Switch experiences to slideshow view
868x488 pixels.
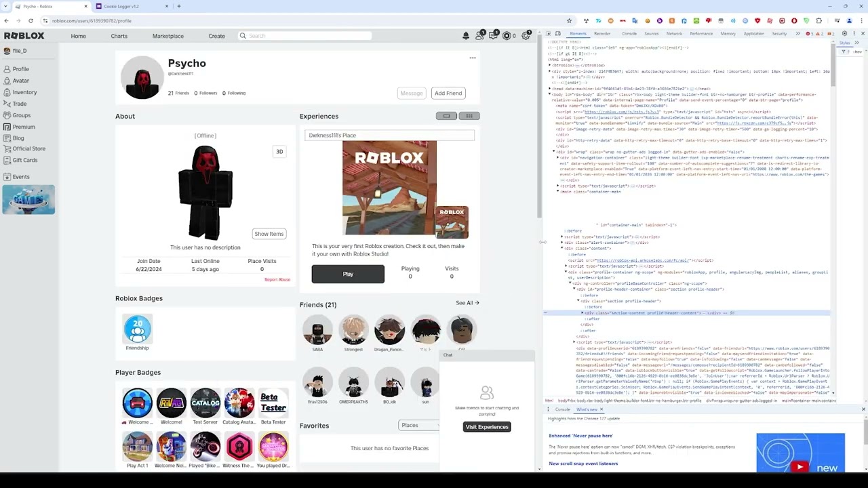[446, 116]
